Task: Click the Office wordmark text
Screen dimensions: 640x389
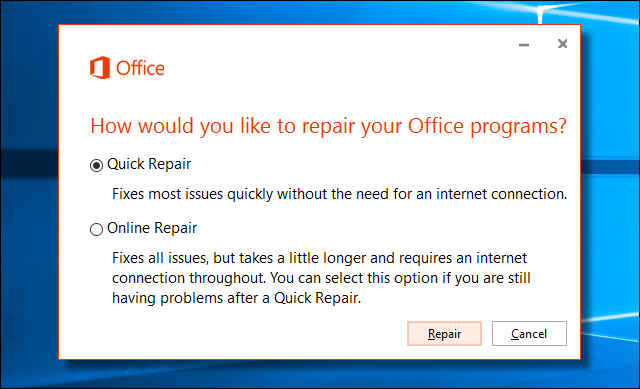Action: 140,68
